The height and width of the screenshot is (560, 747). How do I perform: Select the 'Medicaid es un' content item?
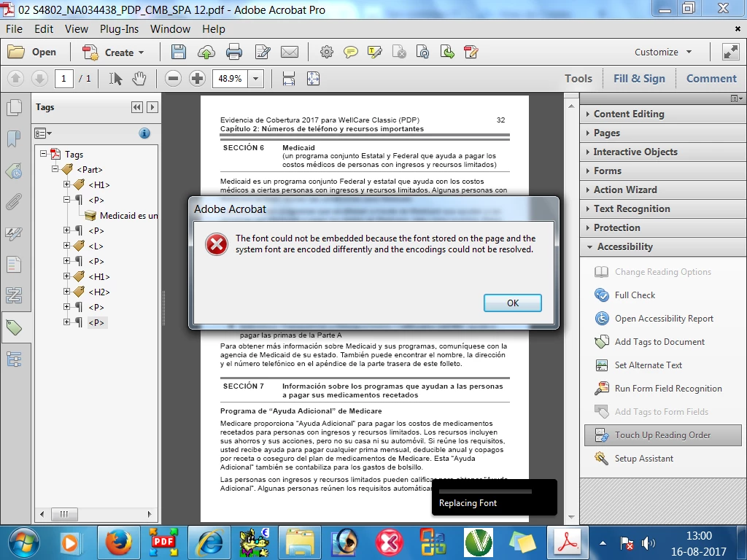[x=128, y=216]
